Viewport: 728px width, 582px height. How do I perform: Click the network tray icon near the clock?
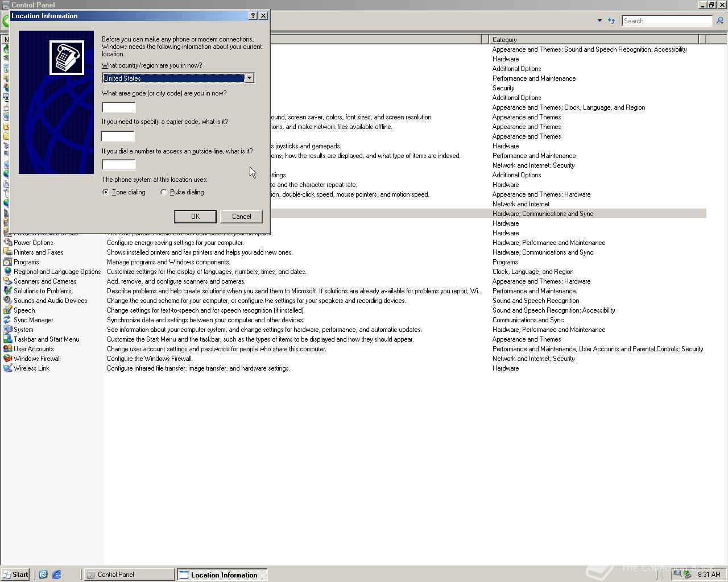pyautogui.click(x=677, y=574)
